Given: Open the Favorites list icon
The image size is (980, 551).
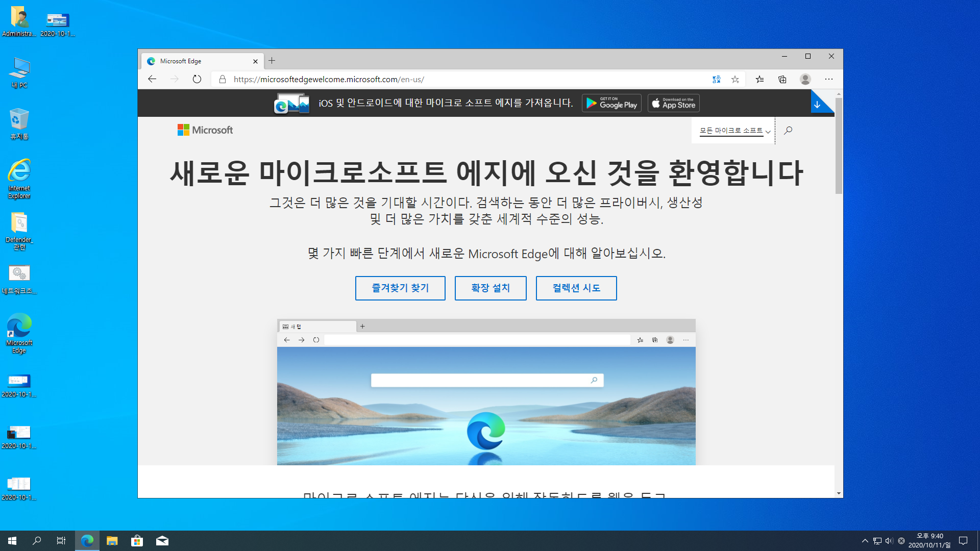Looking at the screenshot, I should tap(760, 79).
